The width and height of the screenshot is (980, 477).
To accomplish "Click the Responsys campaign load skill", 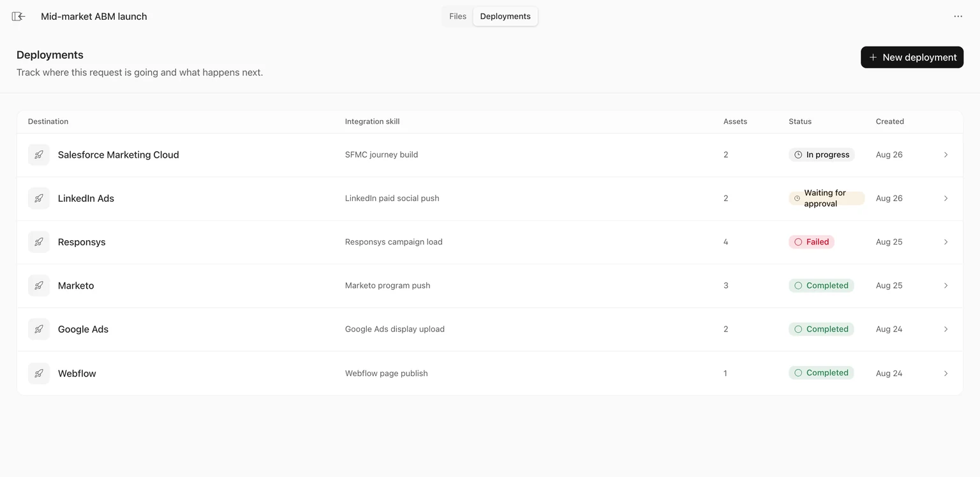I will tap(394, 242).
